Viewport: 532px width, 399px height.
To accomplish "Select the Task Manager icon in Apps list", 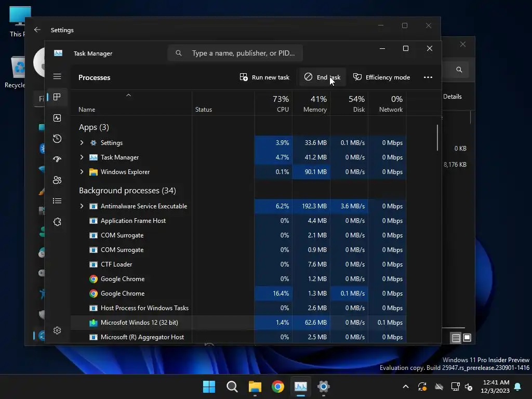I will (x=94, y=157).
